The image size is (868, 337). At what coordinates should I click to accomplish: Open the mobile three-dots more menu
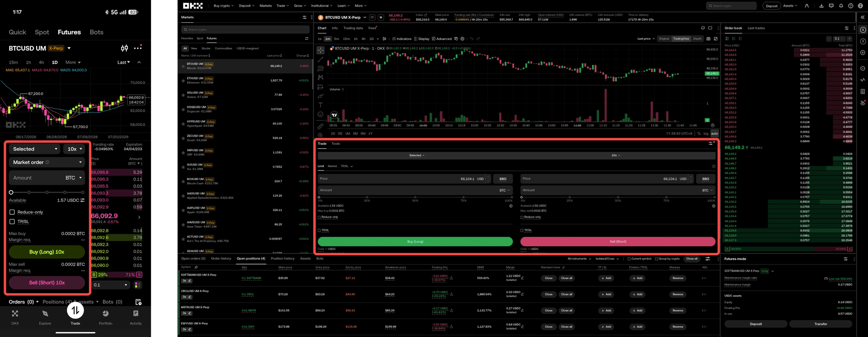coord(138,48)
